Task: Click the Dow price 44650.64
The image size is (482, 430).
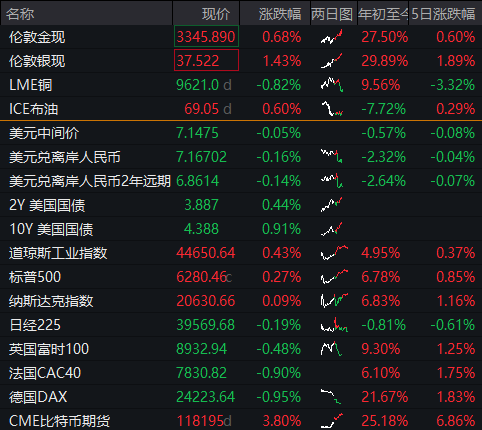Action: pyautogui.click(x=206, y=253)
